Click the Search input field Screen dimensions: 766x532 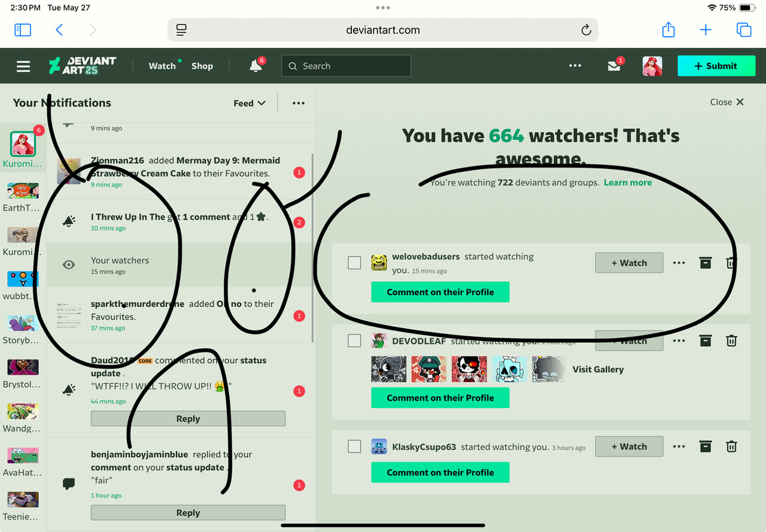pos(346,66)
